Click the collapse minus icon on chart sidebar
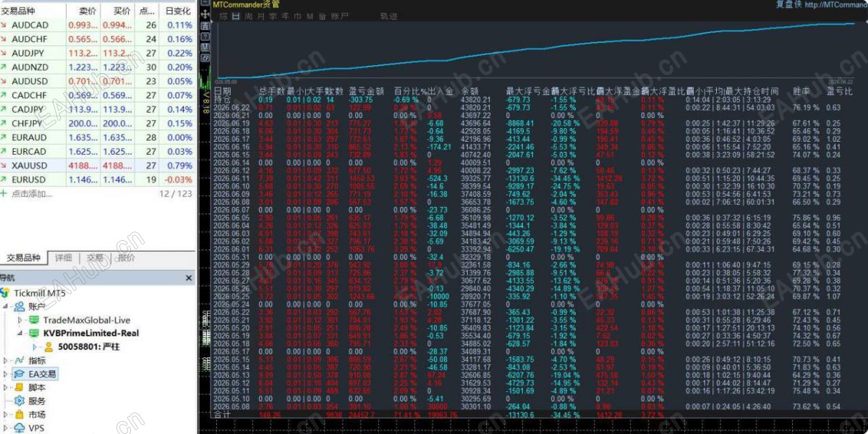868x434 pixels. click(x=205, y=3)
